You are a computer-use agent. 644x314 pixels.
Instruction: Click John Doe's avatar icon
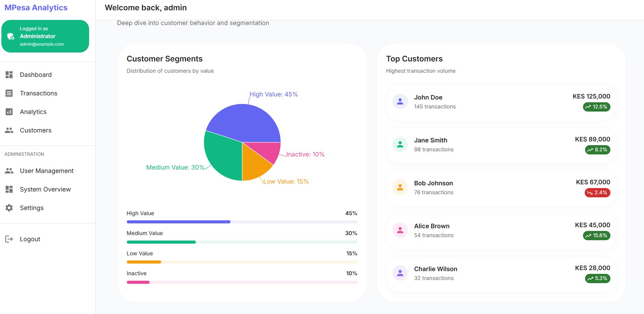(400, 102)
